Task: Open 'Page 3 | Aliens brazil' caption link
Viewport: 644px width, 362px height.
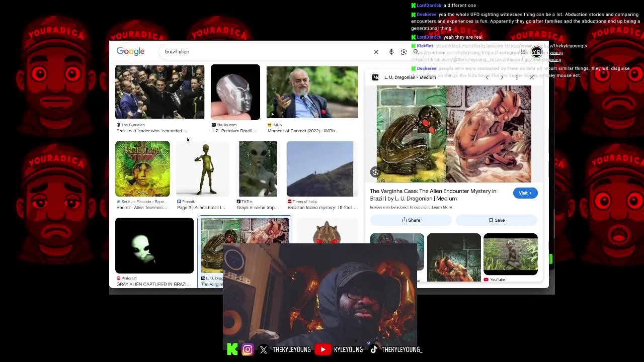Action: coord(201,208)
